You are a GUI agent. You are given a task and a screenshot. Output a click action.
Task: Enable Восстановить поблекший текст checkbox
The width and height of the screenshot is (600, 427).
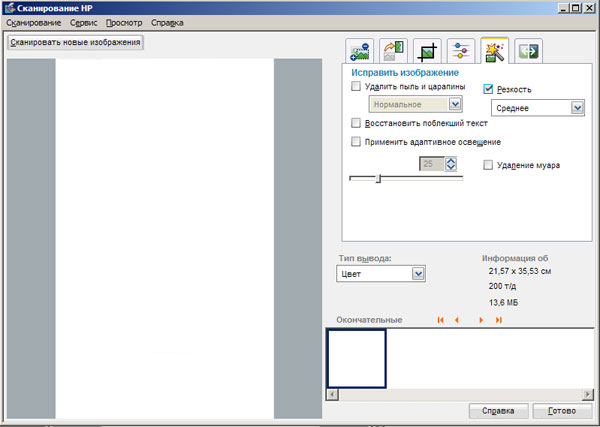356,123
